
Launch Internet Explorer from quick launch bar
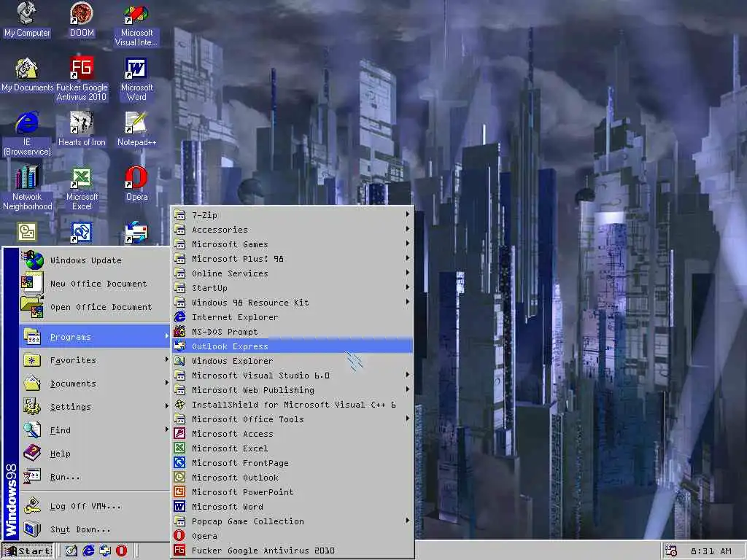tap(88, 551)
